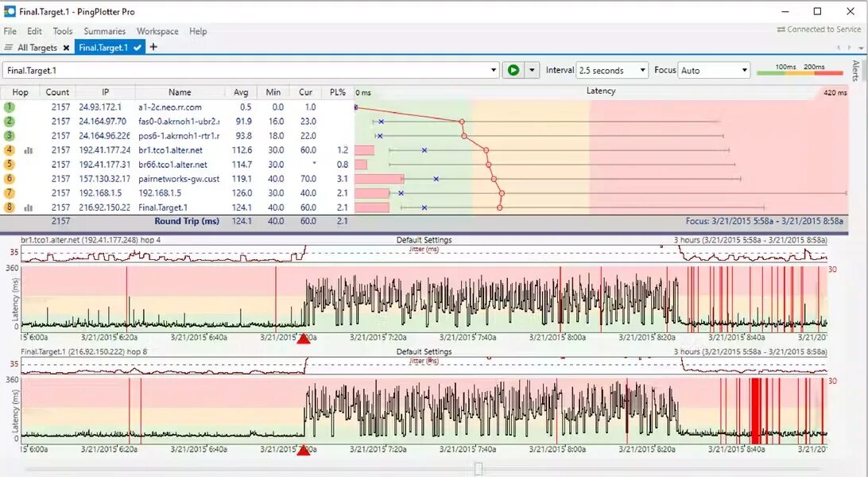The width and height of the screenshot is (868, 477).
Task: Close the All Targets tab
Action: click(x=67, y=48)
